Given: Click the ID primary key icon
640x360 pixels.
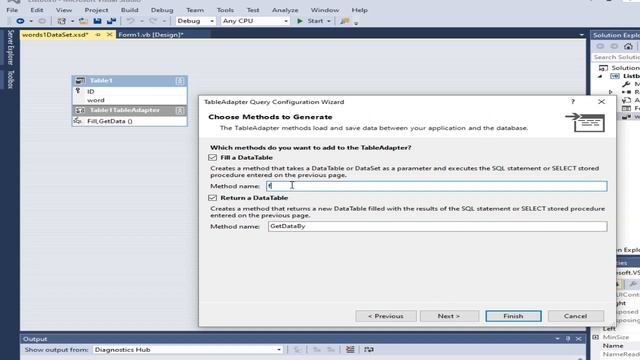Looking at the screenshot, I should [x=78, y=91].
